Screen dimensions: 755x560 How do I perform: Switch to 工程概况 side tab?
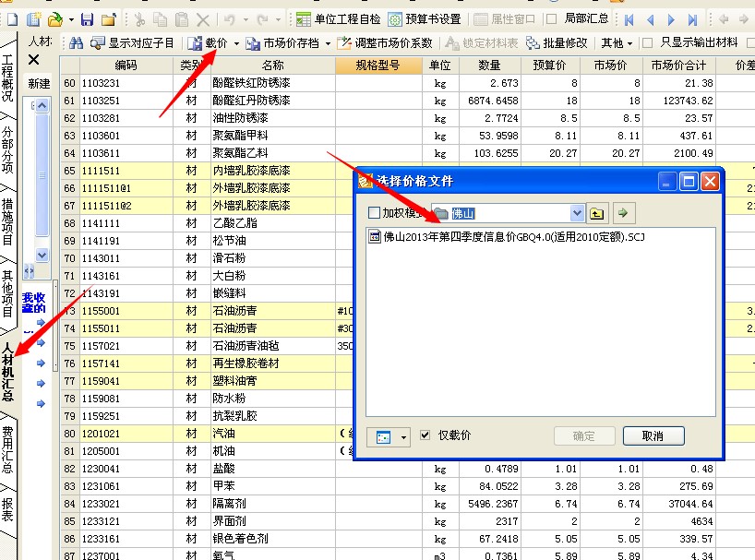point(7,77)
